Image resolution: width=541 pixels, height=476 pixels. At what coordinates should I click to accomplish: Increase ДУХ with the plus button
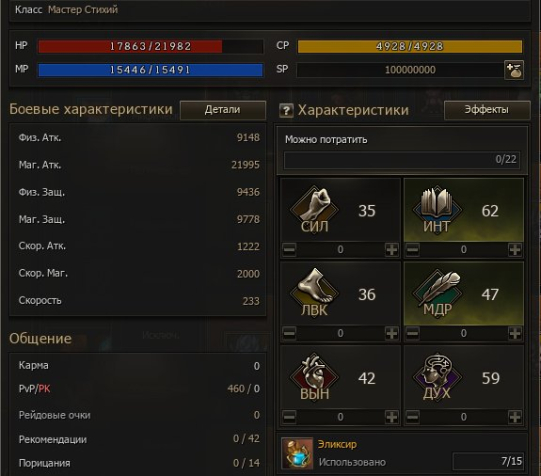[515, 417]
